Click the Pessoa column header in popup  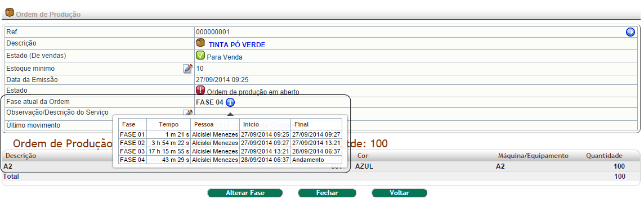point(204,124)
